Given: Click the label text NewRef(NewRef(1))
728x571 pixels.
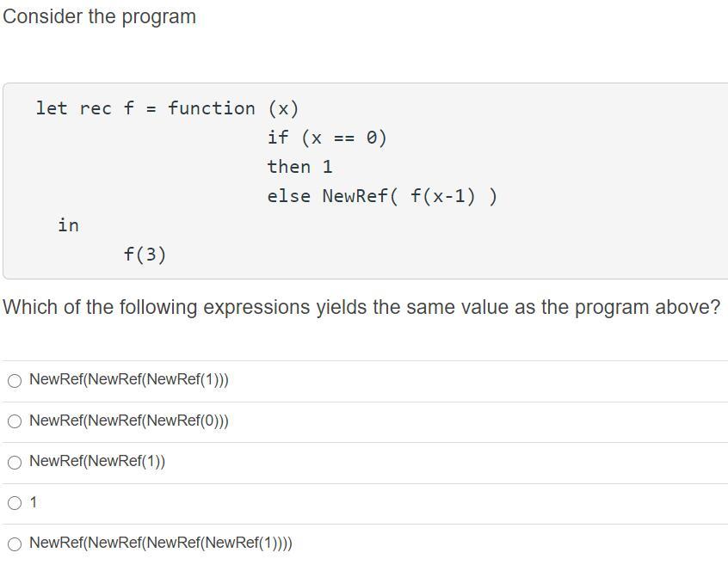Looking at the screenshot, I should coord(96,461).
